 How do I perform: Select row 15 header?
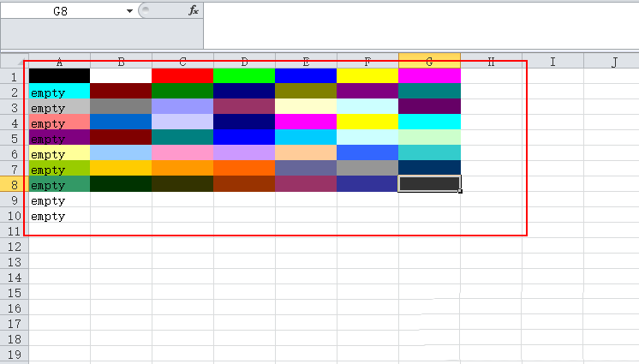[x=15, y=293]
